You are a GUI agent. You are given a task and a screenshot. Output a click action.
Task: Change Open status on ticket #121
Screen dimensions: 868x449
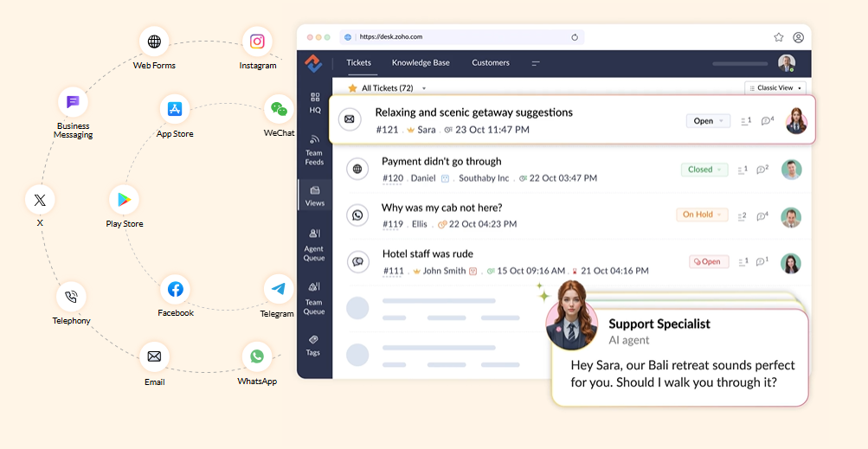[x=708, y=121]
